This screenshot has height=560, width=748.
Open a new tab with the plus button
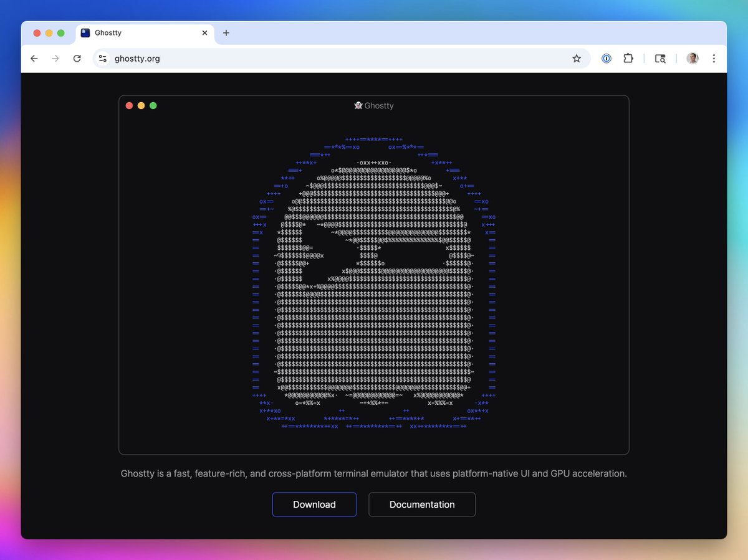pos(226,33)
